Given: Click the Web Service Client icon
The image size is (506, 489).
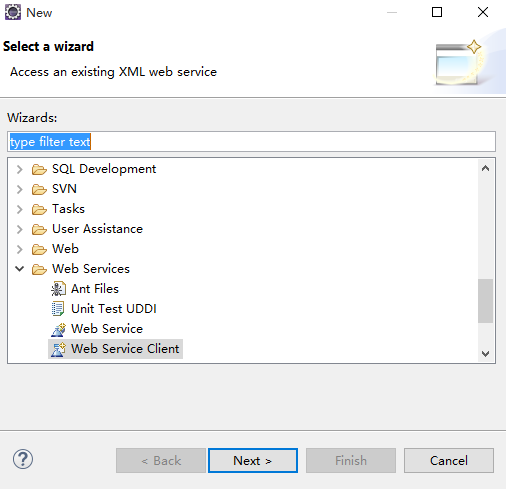Looking at the screenshot, I should [58, 349].
